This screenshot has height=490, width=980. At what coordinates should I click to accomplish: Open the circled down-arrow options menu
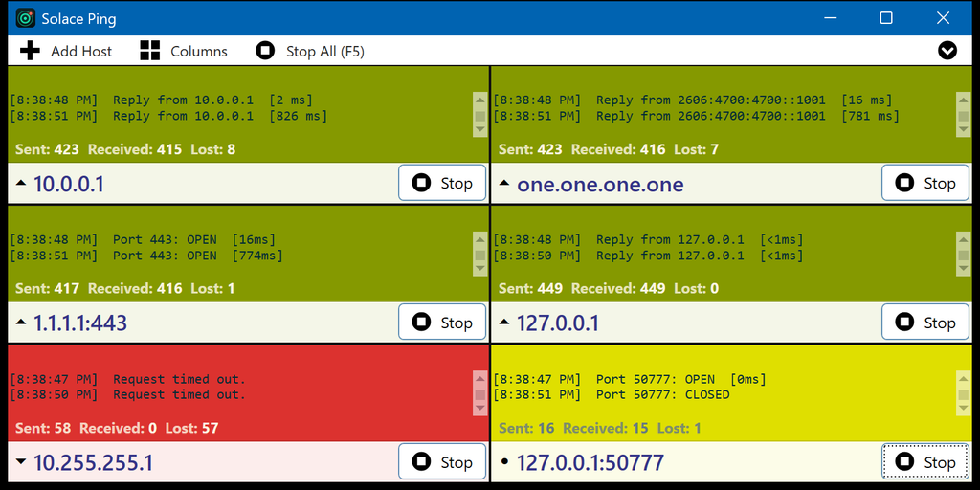[947, 51]
